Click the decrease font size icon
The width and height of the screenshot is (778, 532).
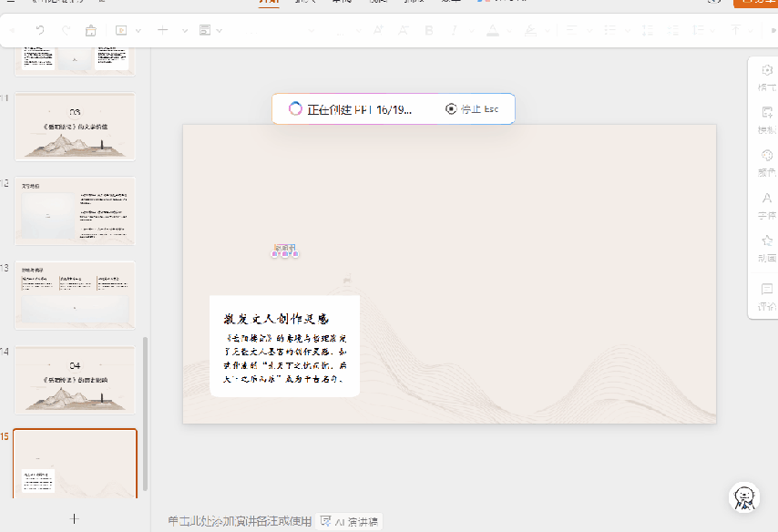[403, 30]
